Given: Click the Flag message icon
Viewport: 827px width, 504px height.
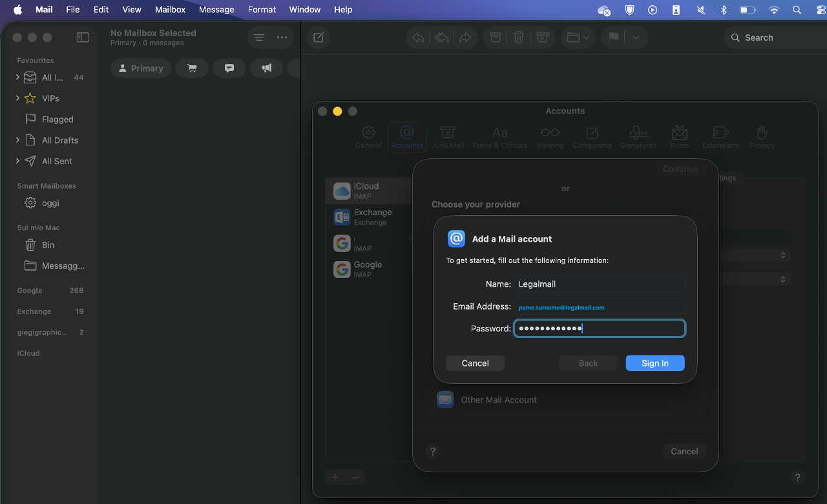Looking at the screenshot, I should (x=614, y=37).
